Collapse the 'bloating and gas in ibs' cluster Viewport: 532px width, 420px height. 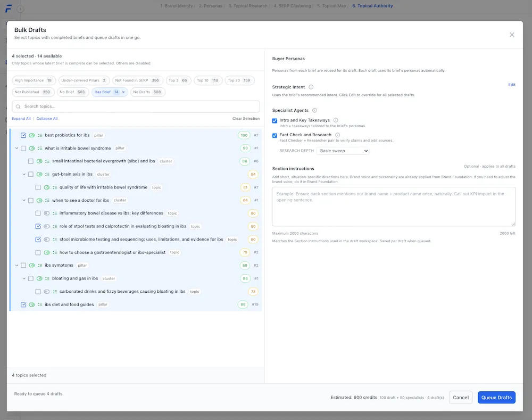[x=23, y=278]
